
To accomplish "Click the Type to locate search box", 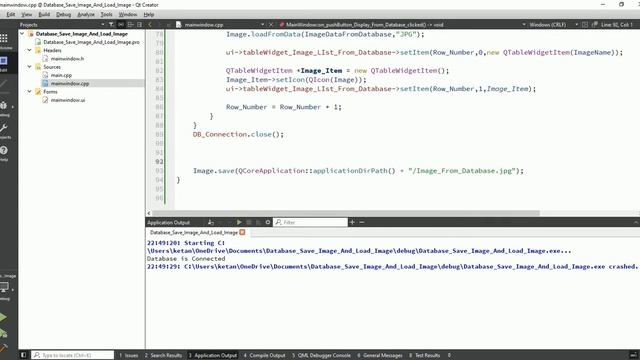I will 73,355.
